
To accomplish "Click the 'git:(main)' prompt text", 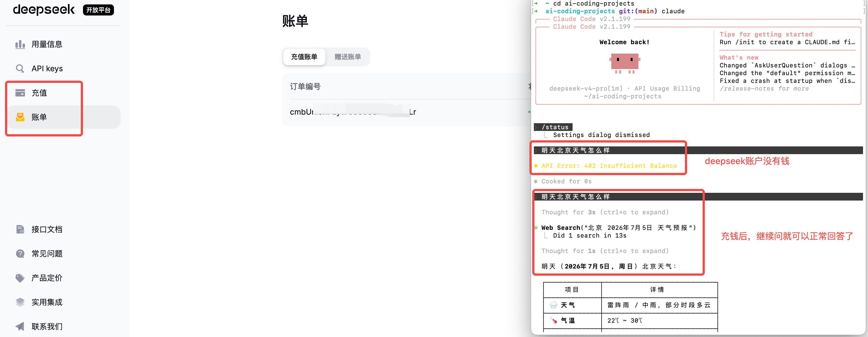I will 638,11.
